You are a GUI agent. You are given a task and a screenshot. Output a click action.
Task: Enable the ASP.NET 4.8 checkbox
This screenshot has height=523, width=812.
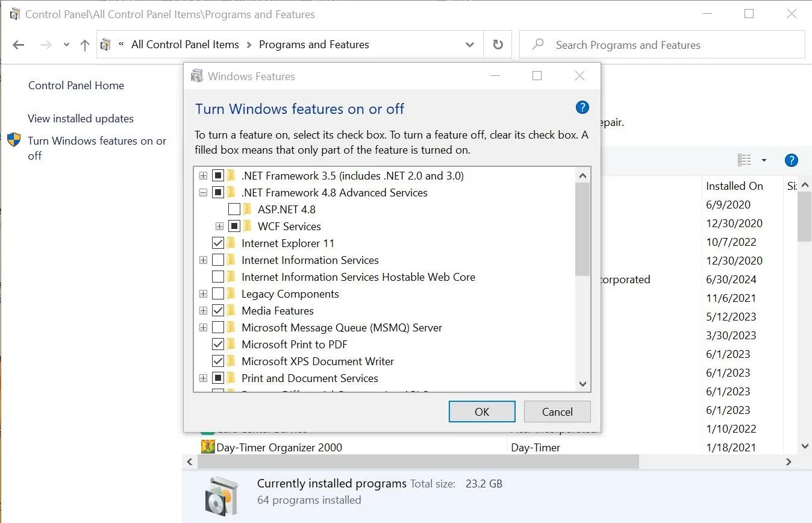(x=234, y=210)
